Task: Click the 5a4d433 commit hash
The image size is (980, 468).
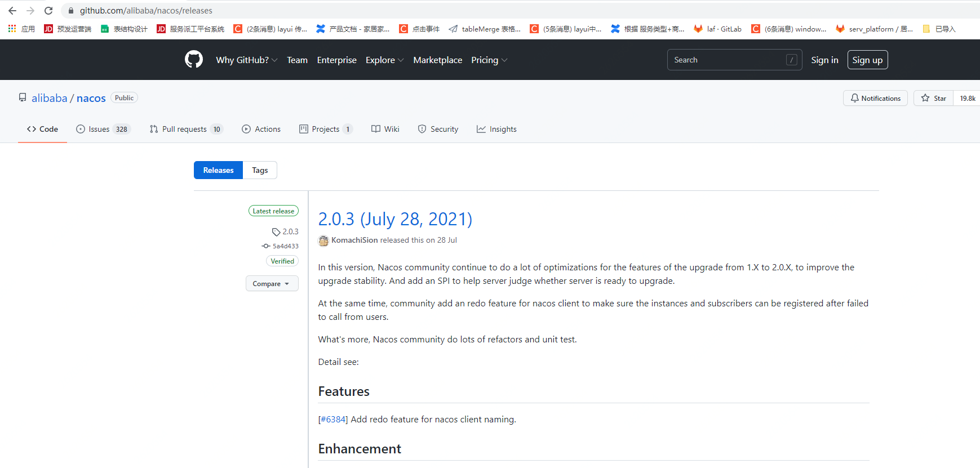Action: point(285,246)
